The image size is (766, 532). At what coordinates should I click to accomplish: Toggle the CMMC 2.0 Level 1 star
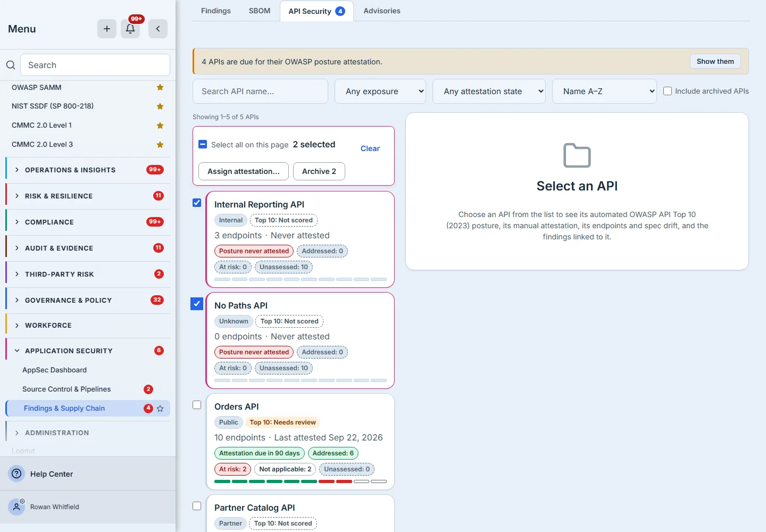coord(160,126)
